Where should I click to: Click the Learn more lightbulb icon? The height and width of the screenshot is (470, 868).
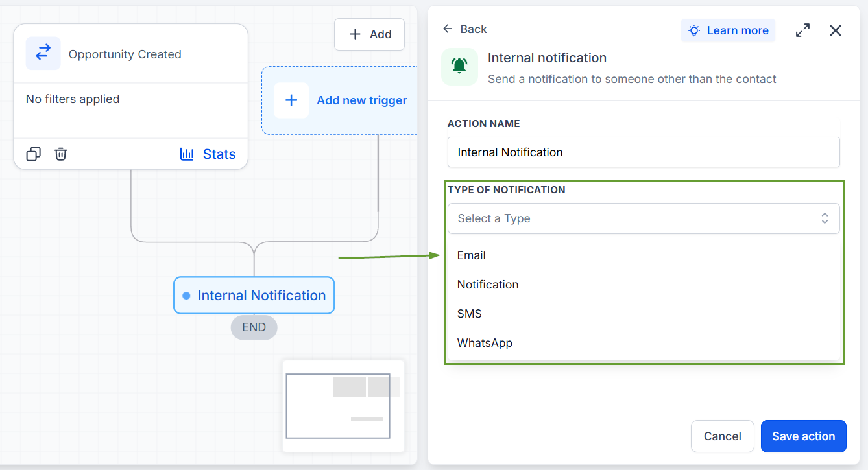click(694, 30)
